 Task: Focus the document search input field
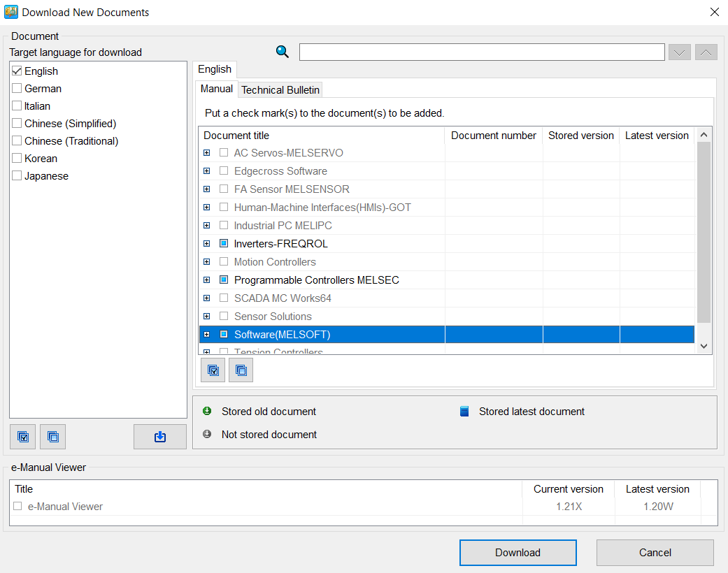tap(482, 52)
